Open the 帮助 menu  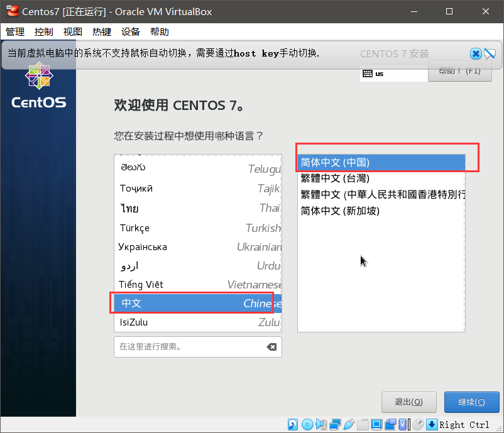[160, 32]
